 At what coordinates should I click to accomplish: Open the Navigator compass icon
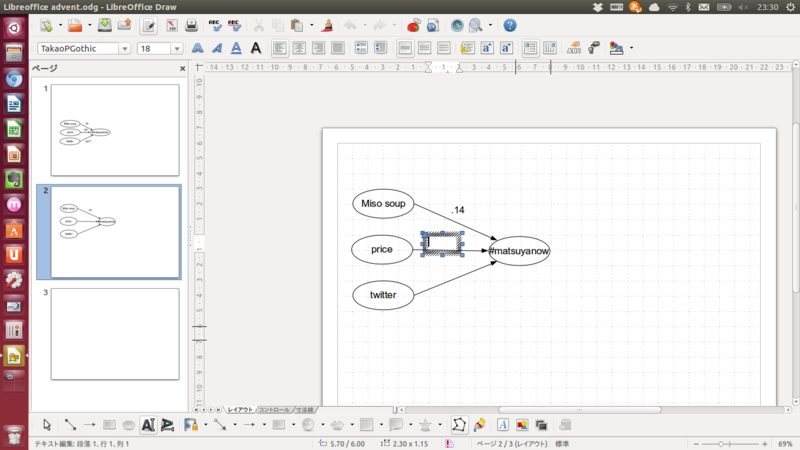pyautogui.click(x=457, y=25)
